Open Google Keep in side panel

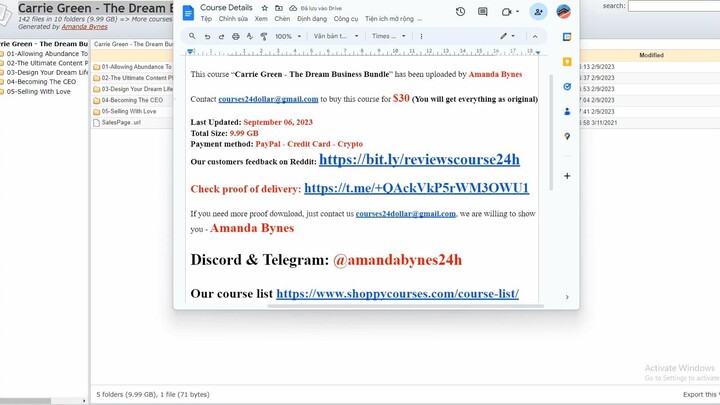tap(567, 61)
